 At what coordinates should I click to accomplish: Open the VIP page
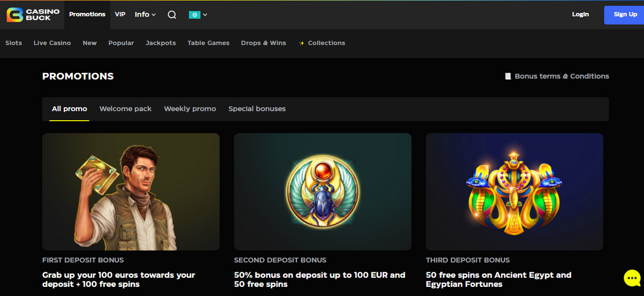coord(120,14)
